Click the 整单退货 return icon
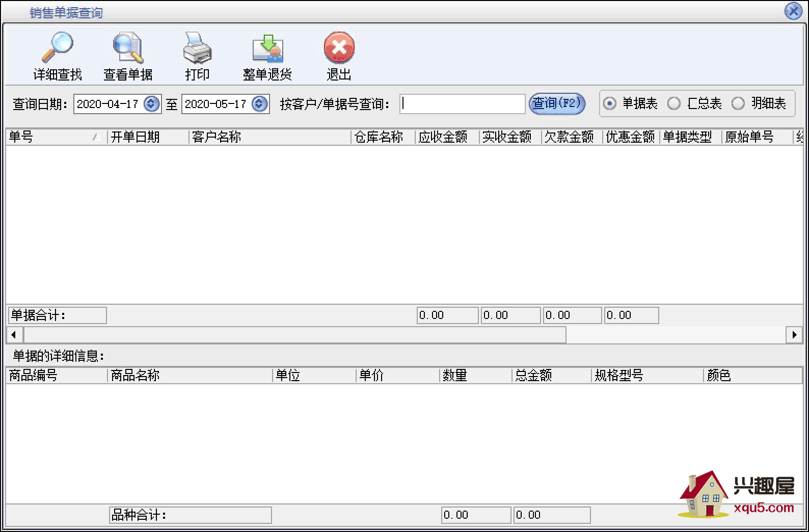The width and height of the screenshot is (809, 532). [x=267, y=47]
